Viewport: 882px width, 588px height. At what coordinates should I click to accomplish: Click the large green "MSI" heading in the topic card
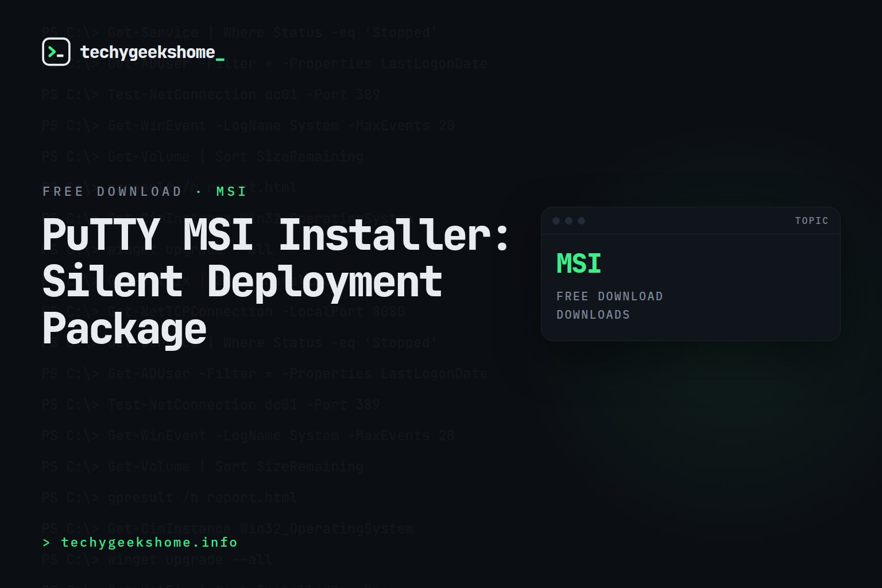(x=579, y=264)
